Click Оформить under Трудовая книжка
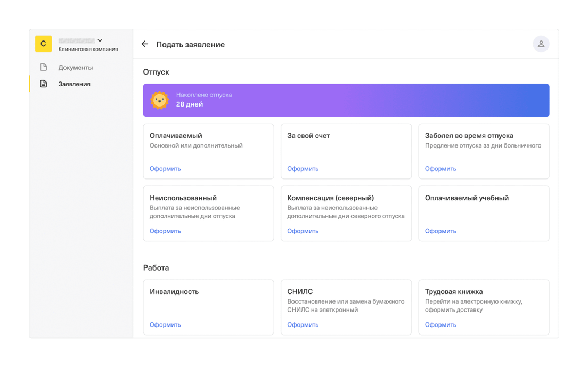The image size is (588, 367). 440,324
